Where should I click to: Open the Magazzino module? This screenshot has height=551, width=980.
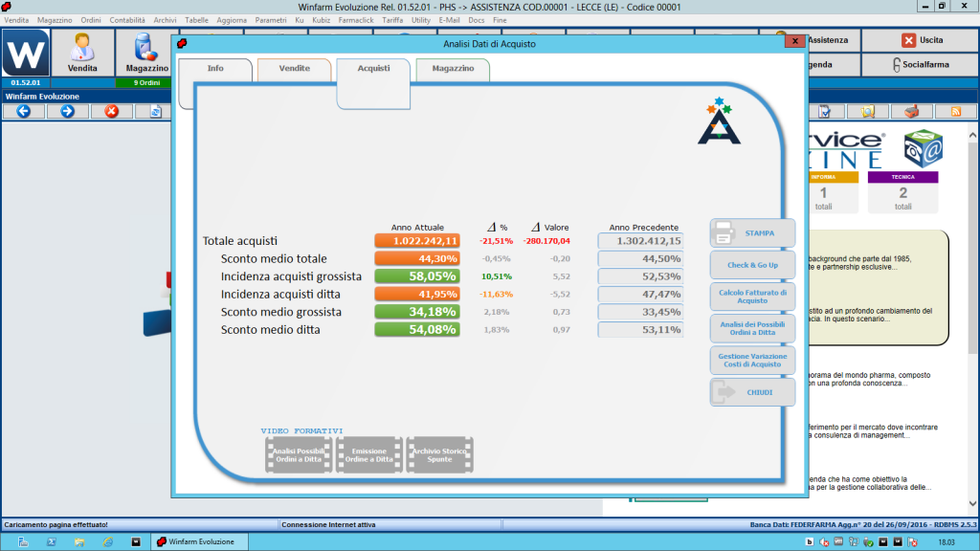(x=146, y=54)
